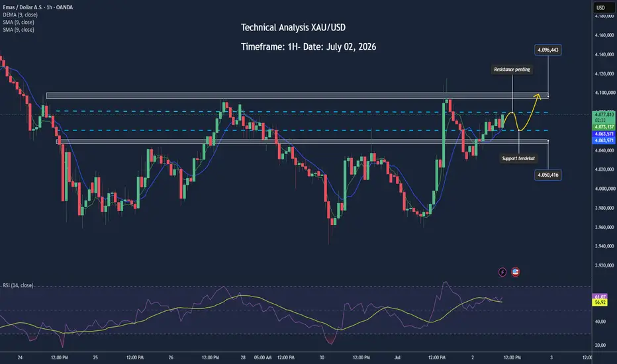The width and height of the screenshot is (617, 364).
Task: Click the 24 date label on time axis
Action: pos(20,357)
